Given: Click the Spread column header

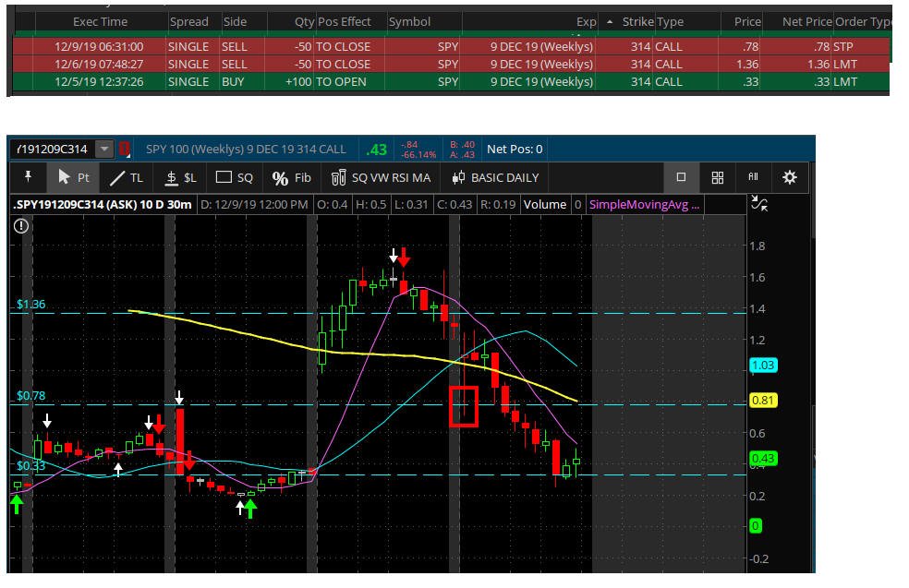Looking at the screenshot, I should 189,22.
